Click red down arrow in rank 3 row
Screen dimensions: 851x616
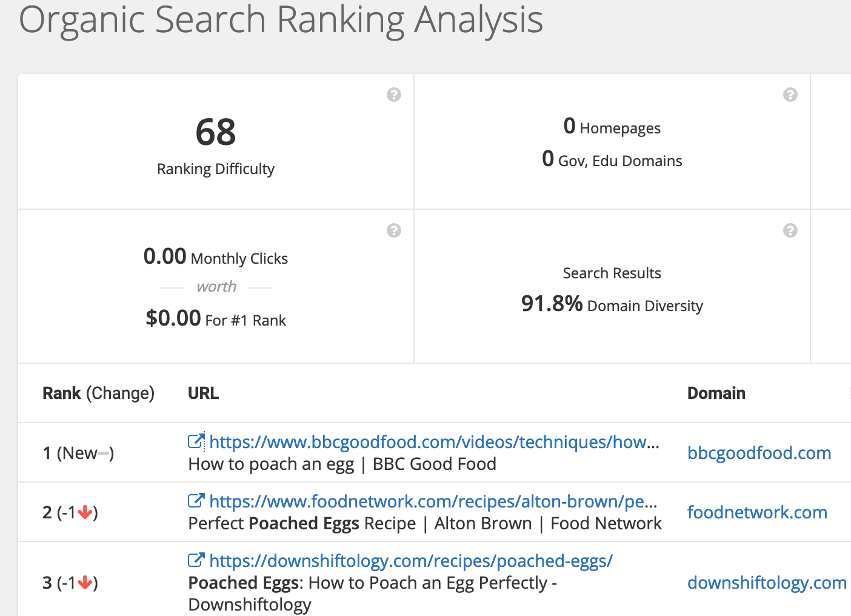pos(85,583)
